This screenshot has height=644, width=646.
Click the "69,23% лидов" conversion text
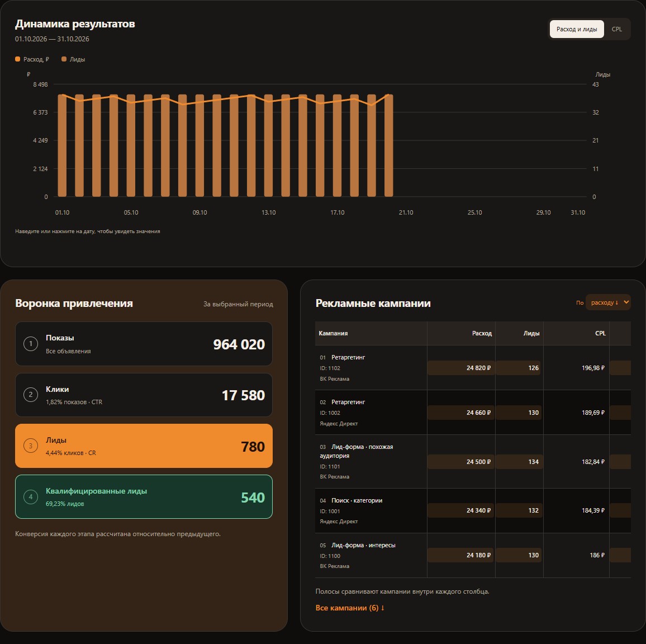[65, 504]
